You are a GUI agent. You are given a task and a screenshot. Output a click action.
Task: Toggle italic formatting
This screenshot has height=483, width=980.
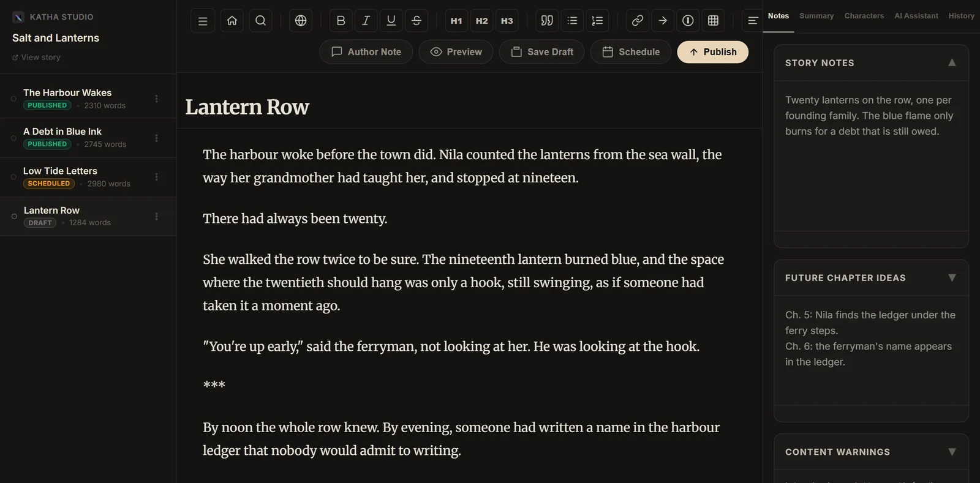point(366,21)
